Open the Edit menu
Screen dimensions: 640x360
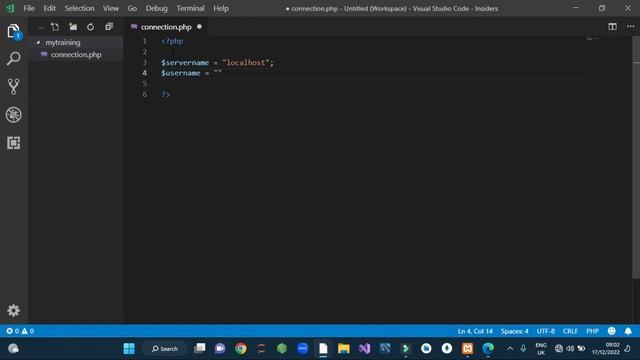tap(49, 8)
